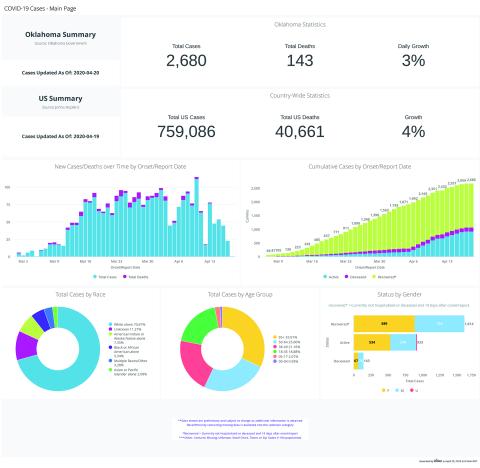Select the yellow-green American Indian race slice
This screenshot has height=468, width=480.
(32, 327)
